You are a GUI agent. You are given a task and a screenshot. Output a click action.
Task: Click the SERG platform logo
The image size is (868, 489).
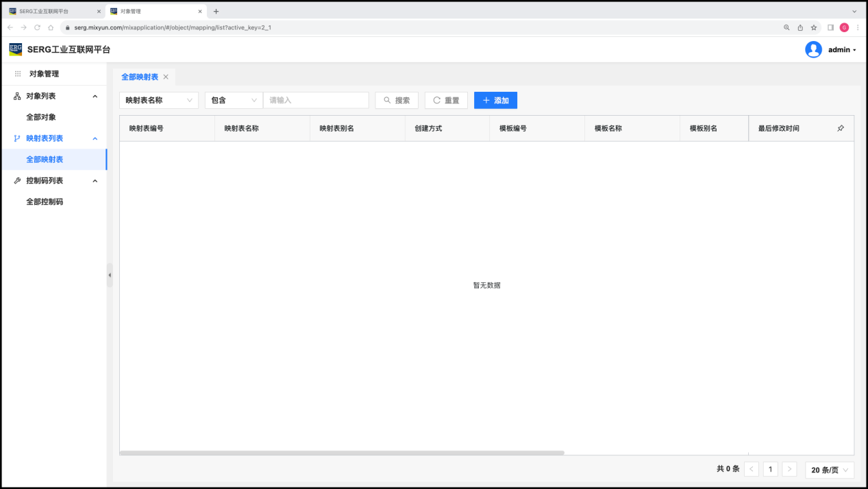point(15,49)
